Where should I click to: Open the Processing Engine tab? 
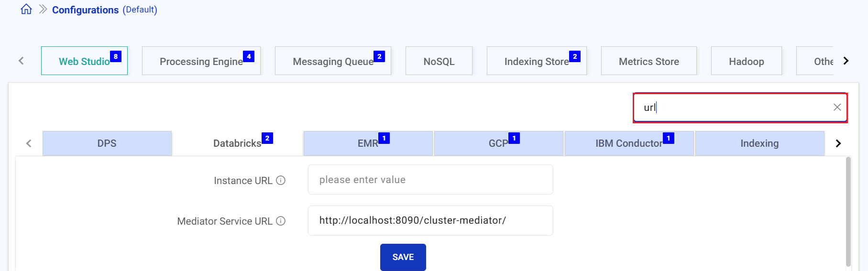(201, 61)
